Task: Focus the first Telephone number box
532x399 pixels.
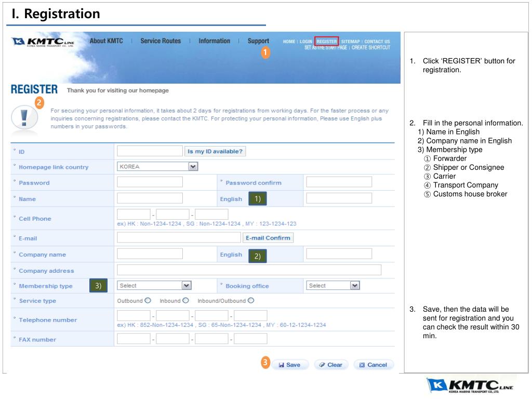Action: pos(134,315)
